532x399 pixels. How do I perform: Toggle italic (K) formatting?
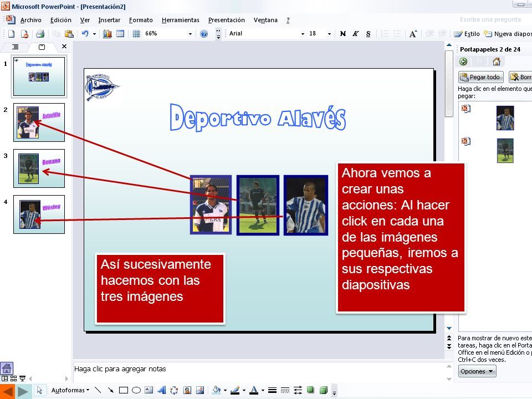(x=356, y=34)
